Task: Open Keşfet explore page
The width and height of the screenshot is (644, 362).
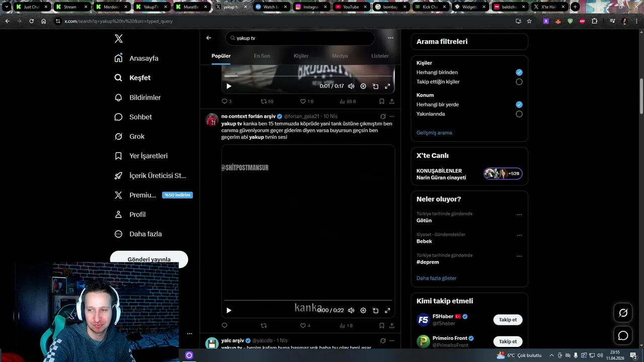Action: pyautogui.click(x=132, y=78)
